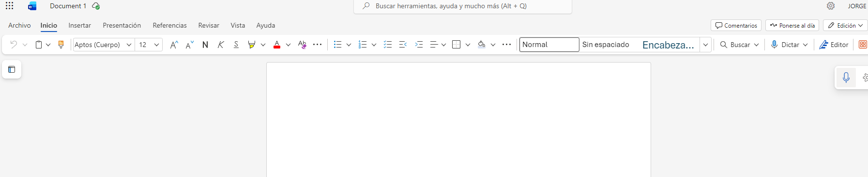Image resolution: width=868 pixels, height=177 pixels.
Task: Decrease the font size
Action: pyautogui.click(x=190, y=45)
